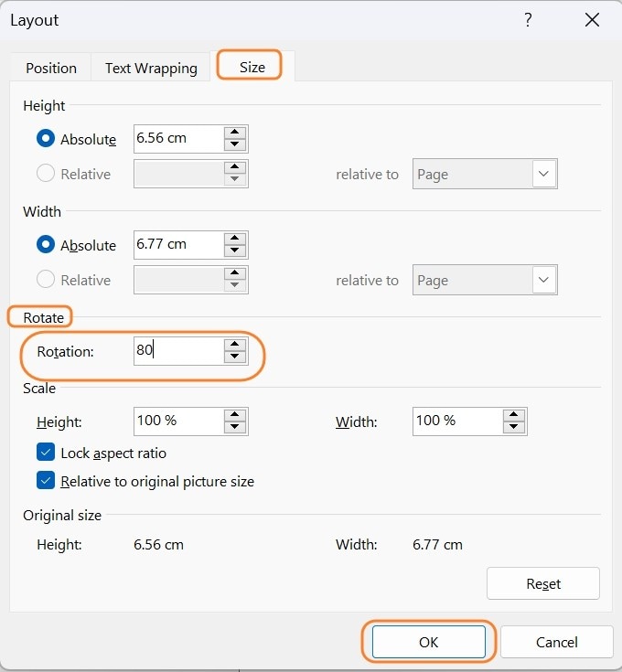Switch to the Position tab
This screenshot has width=622, height=672.
(x=51, y=68)
